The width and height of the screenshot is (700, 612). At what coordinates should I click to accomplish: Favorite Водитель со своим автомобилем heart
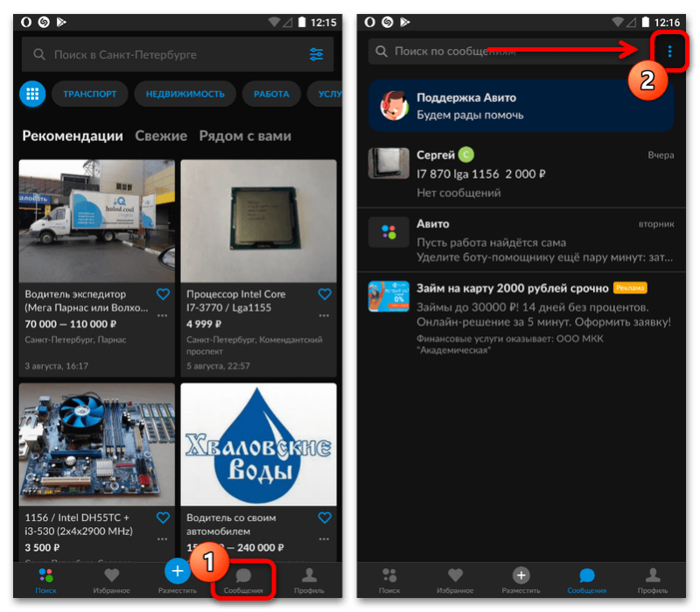pyautogui.click(x=325, y=517)
